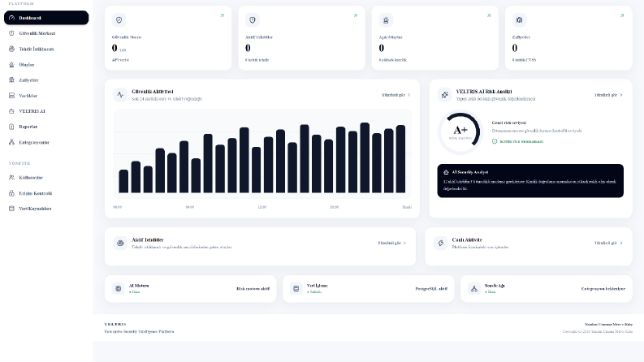Click the green arrow on Güvenlik Skoru card
The width and height of the screenshot is (644, 362).
[223, 15]
